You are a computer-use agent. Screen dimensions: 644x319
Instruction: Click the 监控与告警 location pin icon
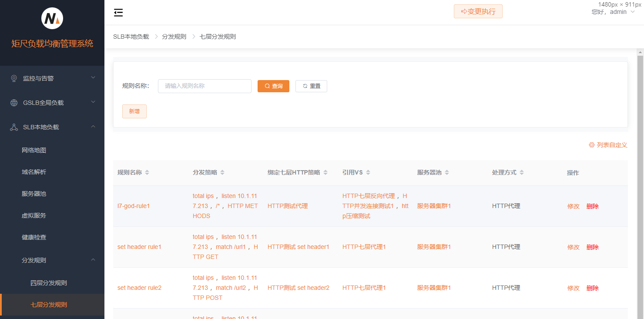click(14, 78)
